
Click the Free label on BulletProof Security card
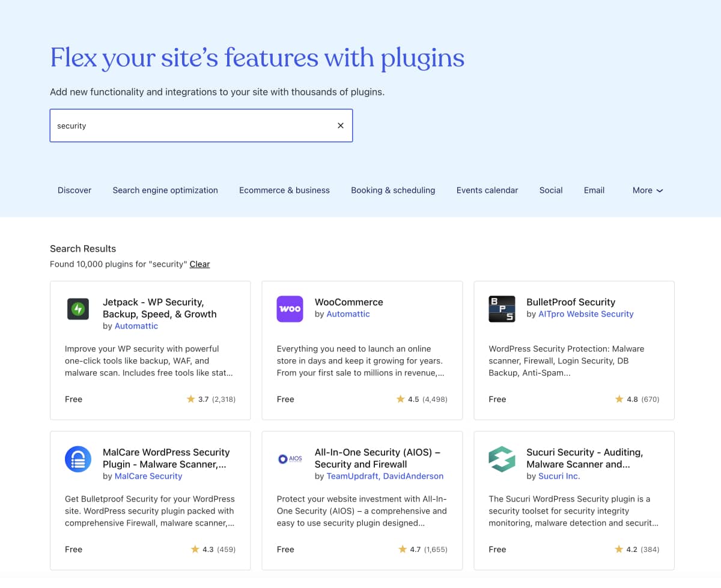click(497, 399)
